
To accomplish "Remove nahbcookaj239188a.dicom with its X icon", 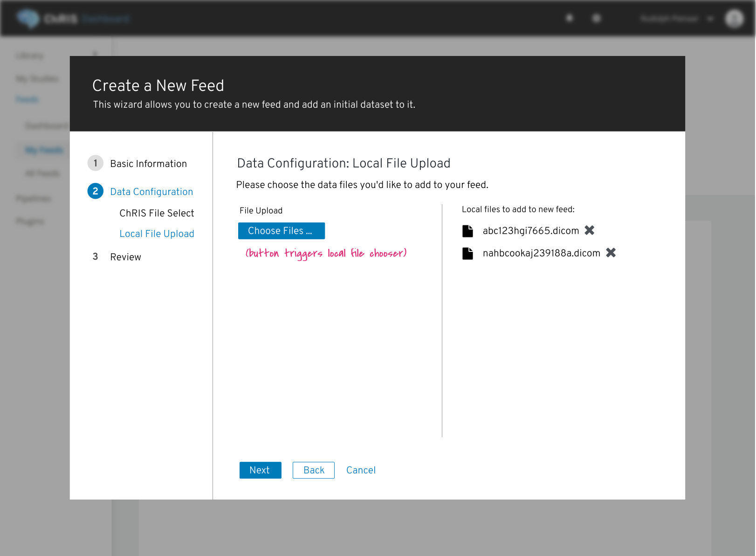I will tap(611, 253).
